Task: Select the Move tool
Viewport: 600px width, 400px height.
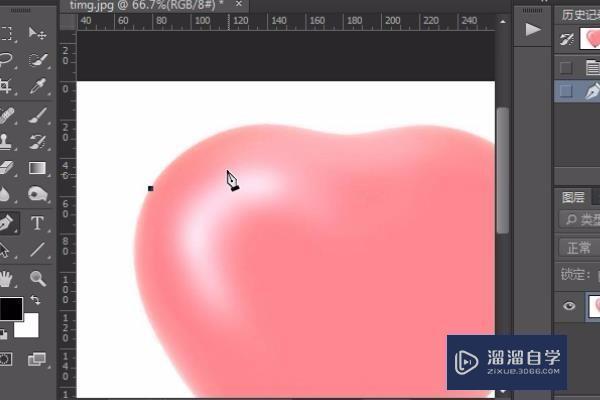Action: coord(38,33)
